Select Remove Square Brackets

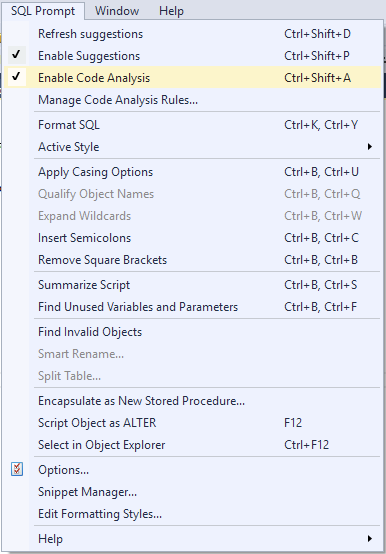click(193, 260)
